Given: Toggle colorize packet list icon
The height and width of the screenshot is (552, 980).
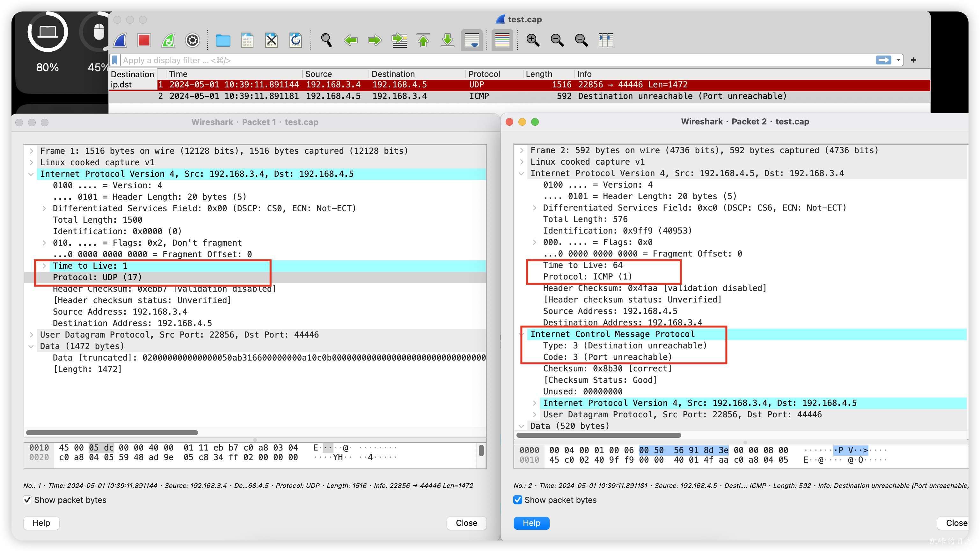Looking at the screenshot, I should pyautogui.click(x=502, y=40).
